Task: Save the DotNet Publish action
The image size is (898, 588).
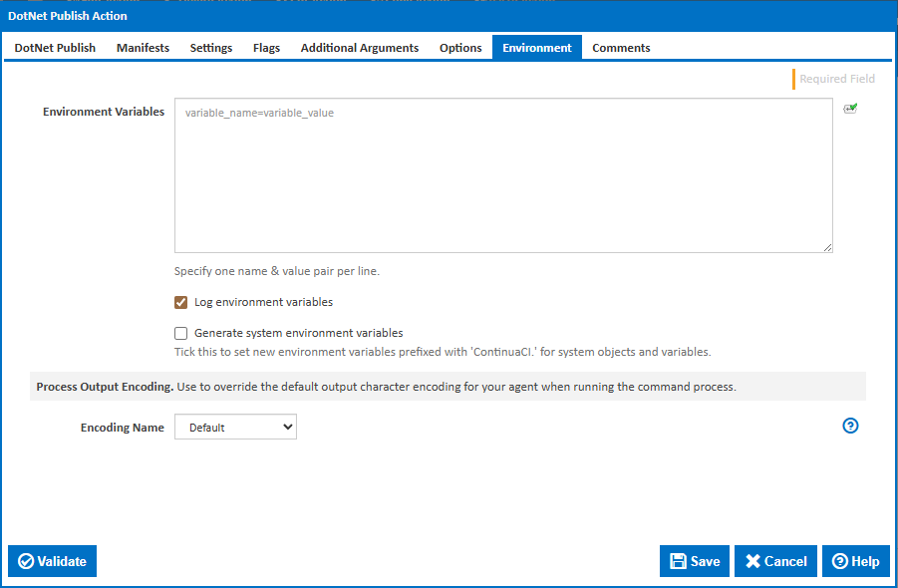Action: click(695, 561)
